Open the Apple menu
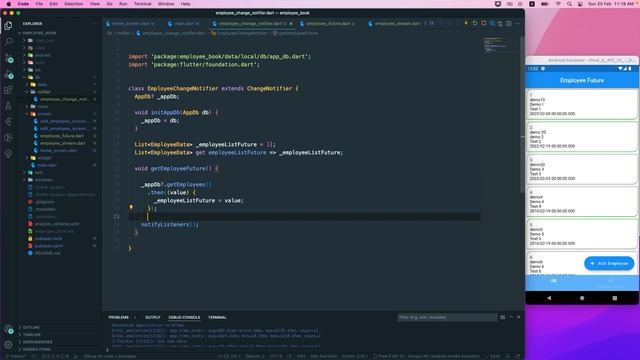The image size is (640, 360). coord(9,4)
